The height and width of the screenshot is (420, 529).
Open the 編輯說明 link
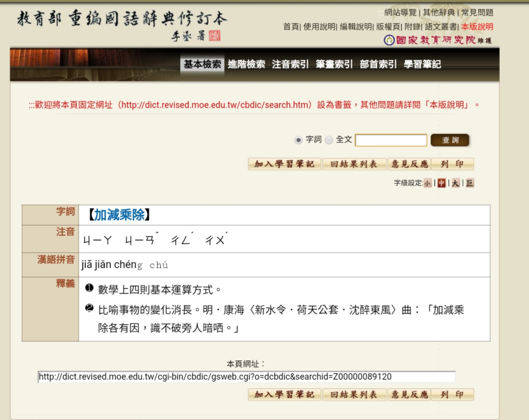click(356, 27)
